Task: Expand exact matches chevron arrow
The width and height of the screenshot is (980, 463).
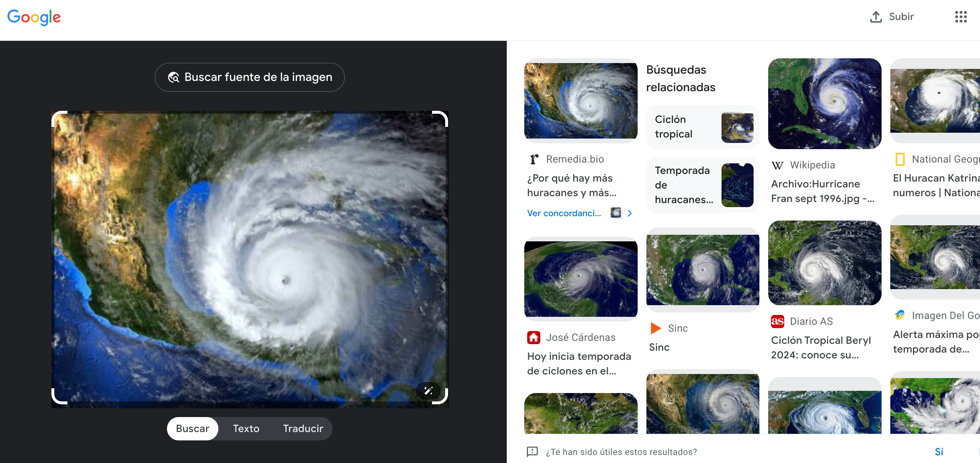Action: pos(630,213)
